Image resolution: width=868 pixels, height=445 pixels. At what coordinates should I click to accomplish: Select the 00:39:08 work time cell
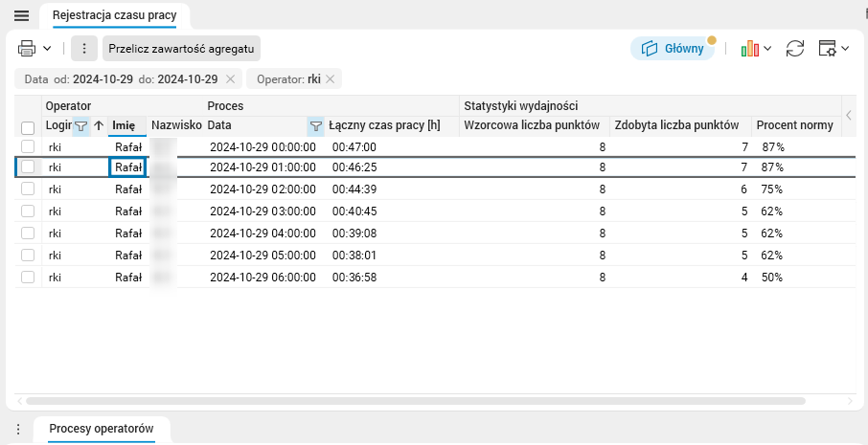coord(354,234)
